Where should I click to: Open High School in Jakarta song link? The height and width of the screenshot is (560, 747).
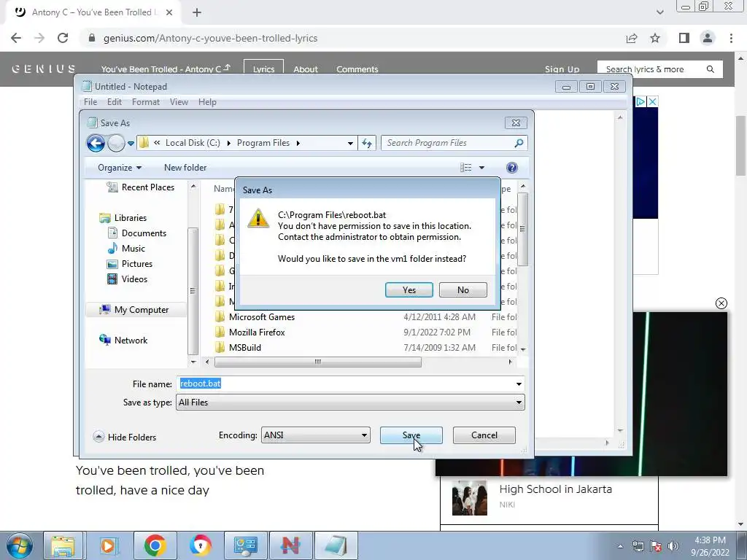555,489
